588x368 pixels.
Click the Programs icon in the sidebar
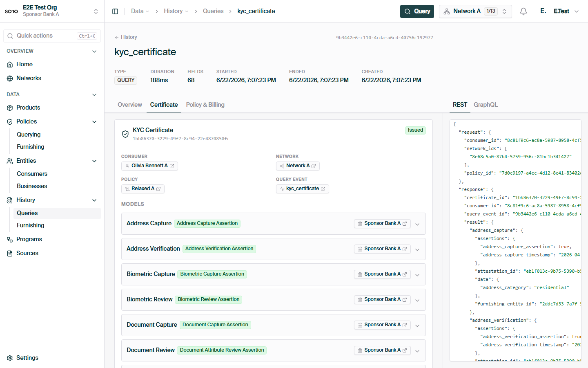[10, 240]
